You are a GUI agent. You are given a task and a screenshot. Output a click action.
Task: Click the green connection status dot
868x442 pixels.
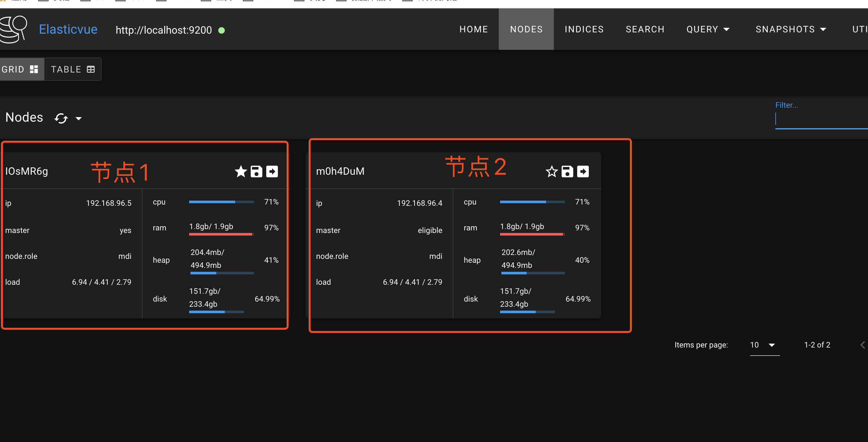point(222,30)
